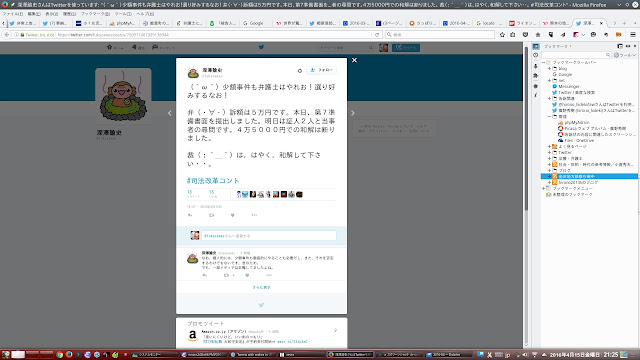Collapse the ブックマークツールバー tree node
The height and width of the screenshot is (360, 640).
click(x=544, y=62)
